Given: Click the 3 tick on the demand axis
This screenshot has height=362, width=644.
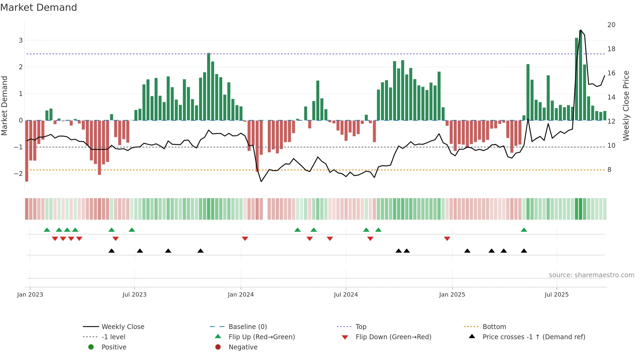Looking at the screenshot, I should [21, 40].
